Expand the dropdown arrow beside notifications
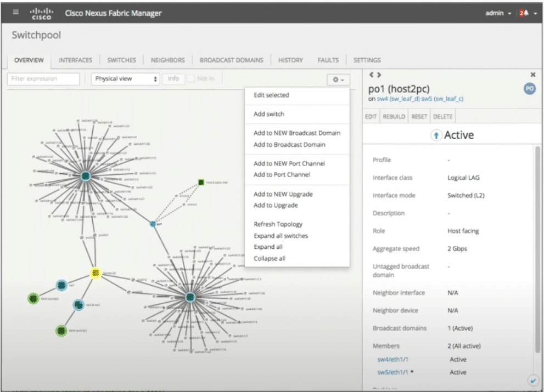This screenshot has height=392, width=544. point(535,14)
